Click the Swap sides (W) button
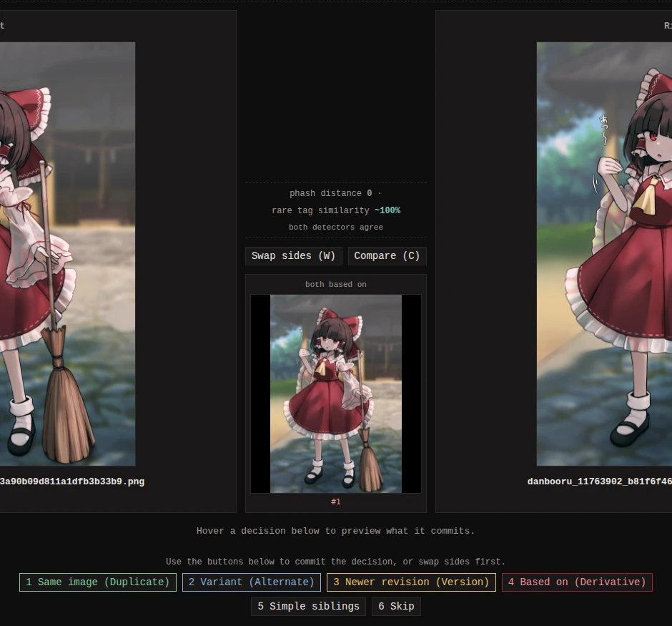 294,256
